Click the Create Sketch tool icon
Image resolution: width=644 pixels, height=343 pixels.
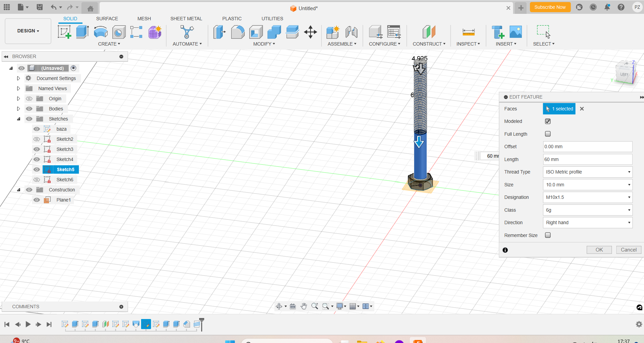pyautogui.click(x=64, y=32)
